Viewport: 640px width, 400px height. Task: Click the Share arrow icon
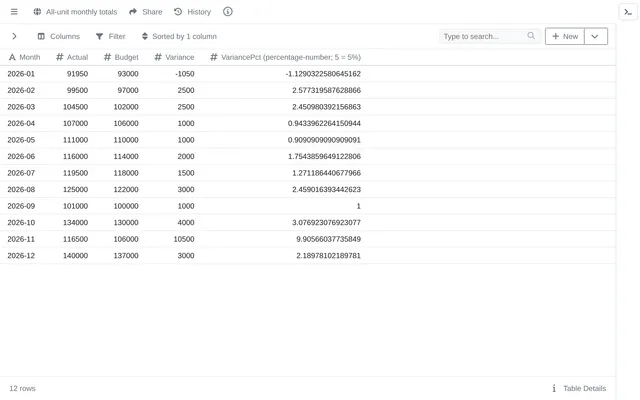[133, 12]
